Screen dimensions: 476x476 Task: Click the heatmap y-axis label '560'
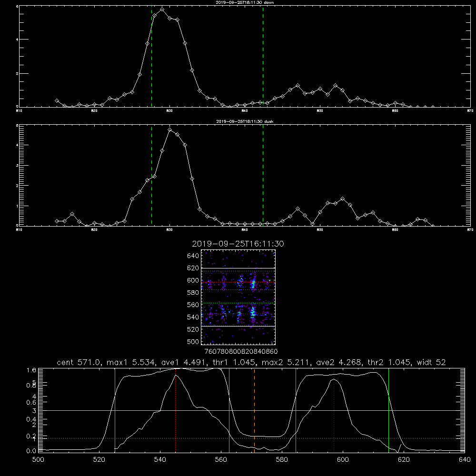point(193,305)
